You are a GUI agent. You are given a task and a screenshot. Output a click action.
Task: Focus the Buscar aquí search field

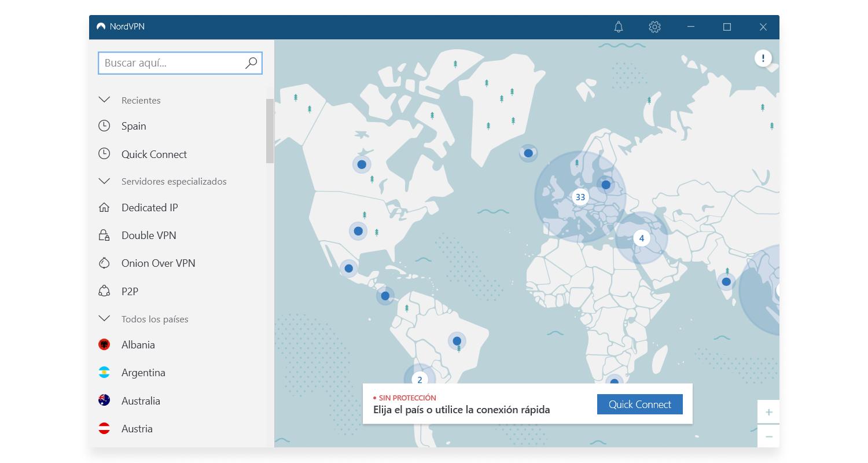pyautogui.click(x=180, y=63)
